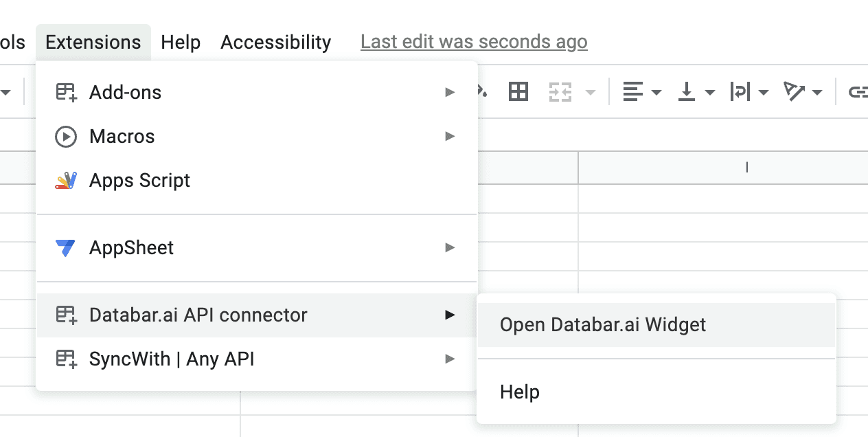The height and width of the screenshot is (437, 868).
Task: Open the Merge cells dropdown arrow
Action: coord(590,92)
